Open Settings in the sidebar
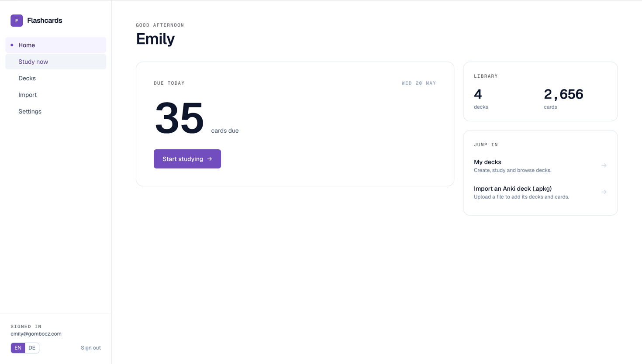This screenshot has height=364, width=642. tap(55, 111)
